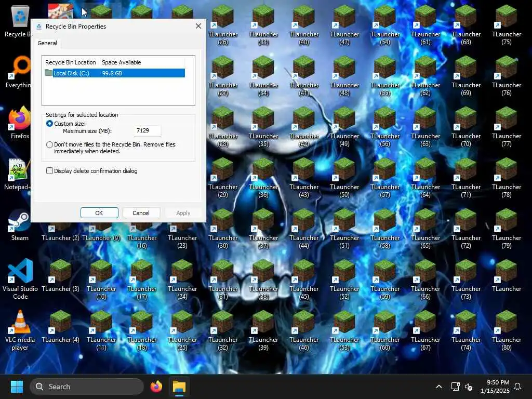Click OK in Recycle Bin Properties

point(99,212)
